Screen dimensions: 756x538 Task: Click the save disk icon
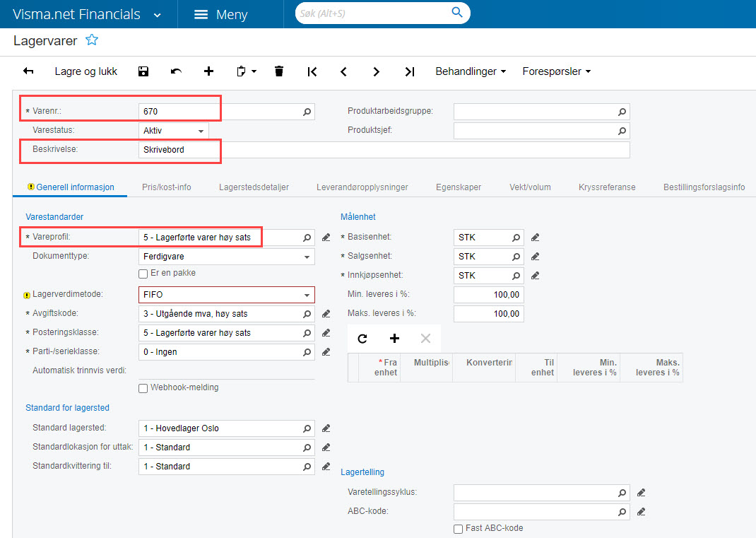pyautogui.click(x=143, y=71)
